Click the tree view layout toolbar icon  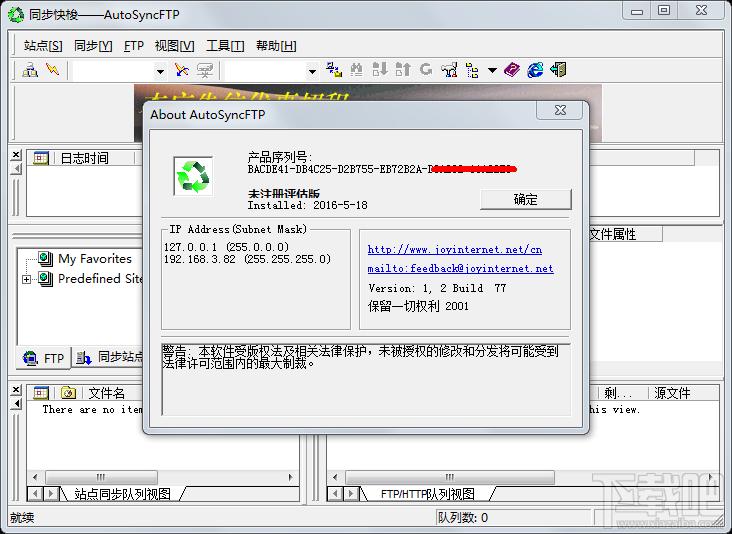coord(472,70)
